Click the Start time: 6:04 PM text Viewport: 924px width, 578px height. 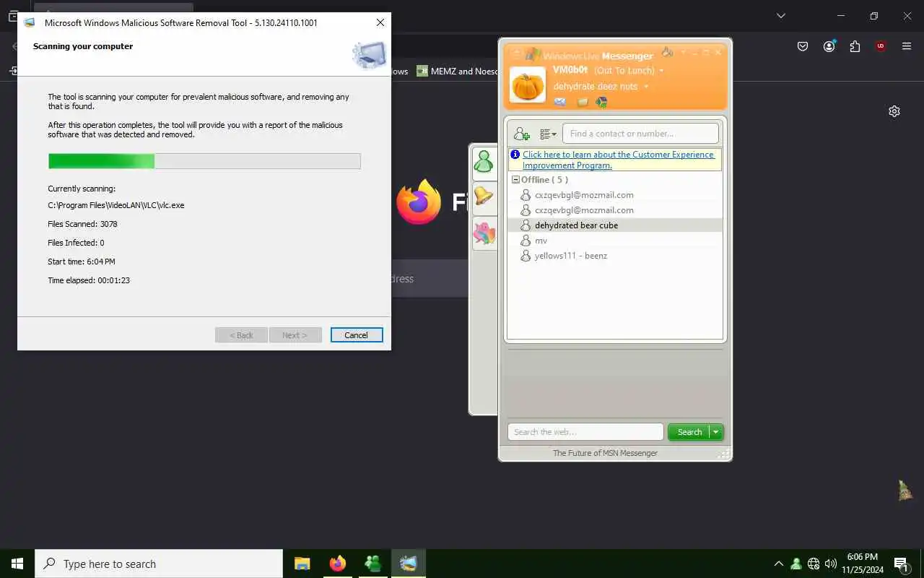point(82,262)
